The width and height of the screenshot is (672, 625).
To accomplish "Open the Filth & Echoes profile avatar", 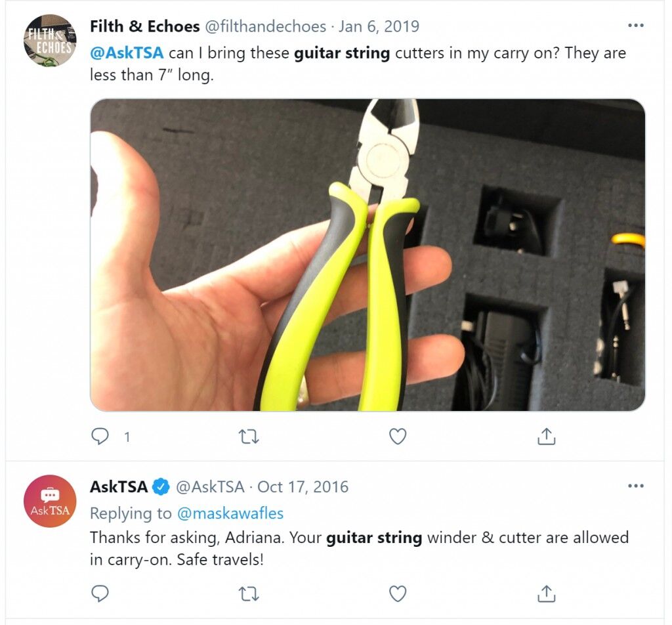I will (x=50, y=40).
